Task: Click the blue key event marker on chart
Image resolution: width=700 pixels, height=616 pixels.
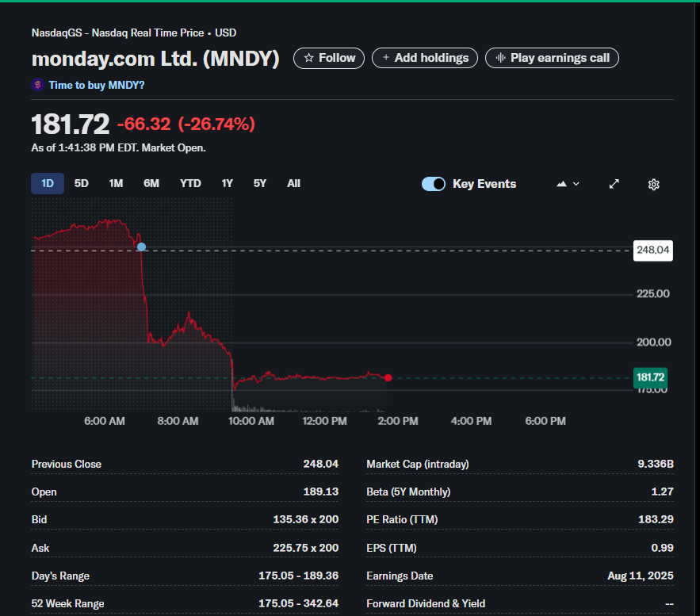Action: click(142, 247)
